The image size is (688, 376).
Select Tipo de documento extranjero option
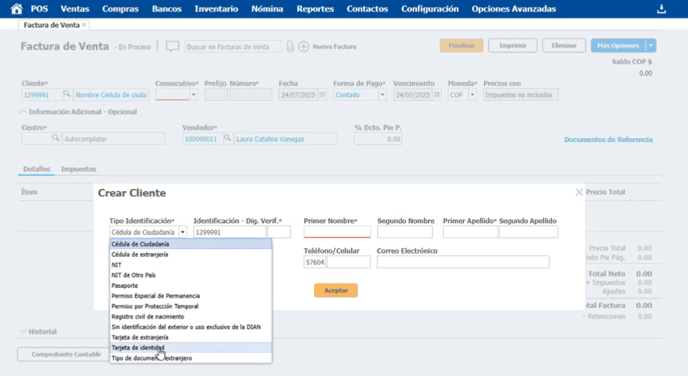(190, 358)
